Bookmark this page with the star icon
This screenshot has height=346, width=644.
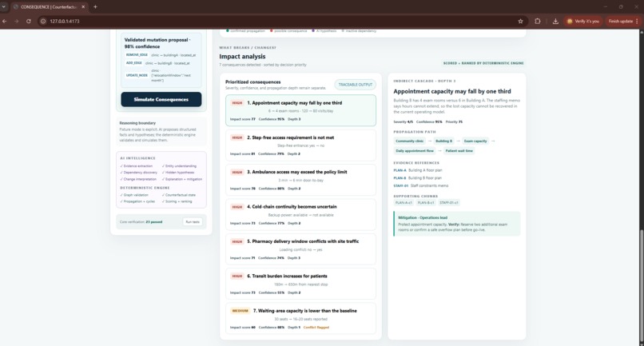point(520,21)
